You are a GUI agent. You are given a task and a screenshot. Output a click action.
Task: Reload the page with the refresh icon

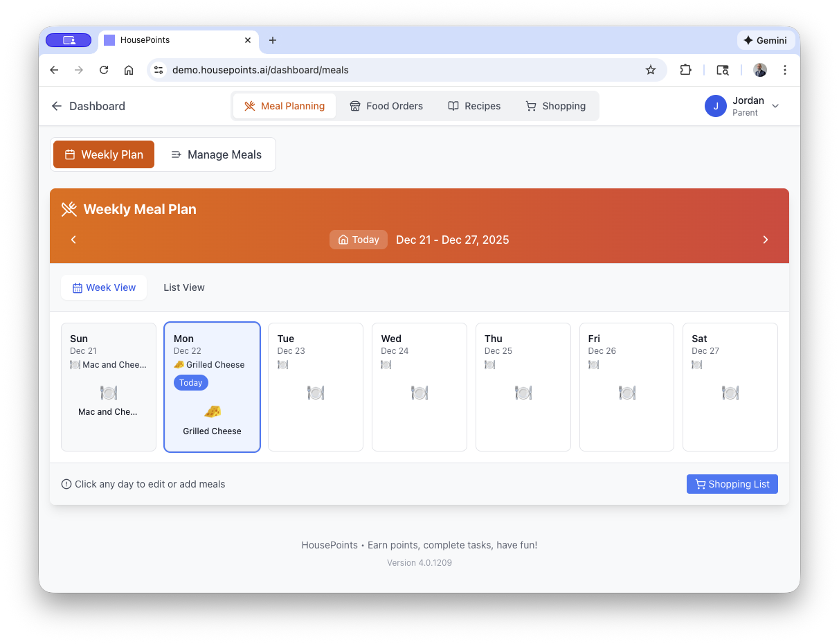tap(104, 70)
